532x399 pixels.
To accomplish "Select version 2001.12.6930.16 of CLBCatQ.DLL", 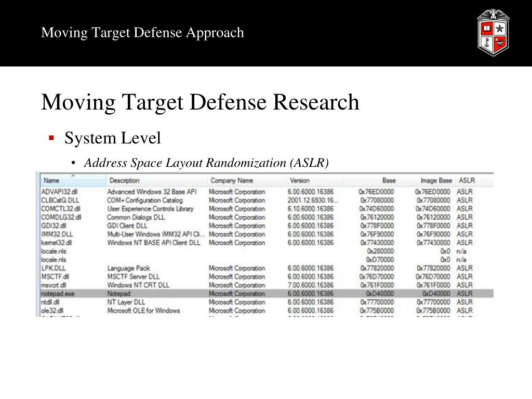I will coord(313,200).
